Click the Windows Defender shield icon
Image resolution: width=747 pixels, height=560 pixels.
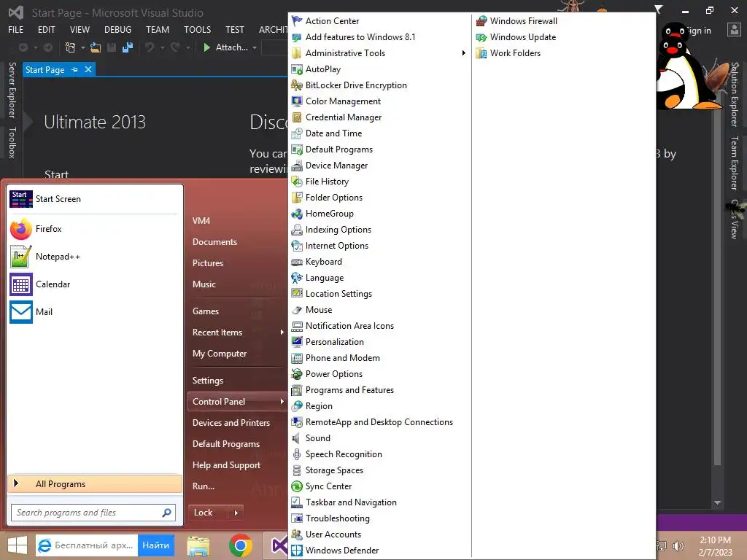297,551
